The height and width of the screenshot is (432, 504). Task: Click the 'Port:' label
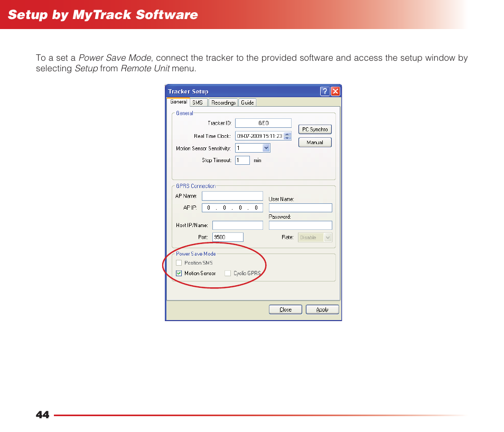tap(203, 237)
